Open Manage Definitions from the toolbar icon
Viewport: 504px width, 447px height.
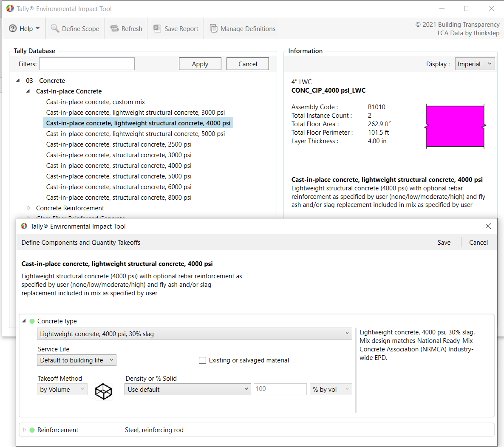tap(213, 28)
